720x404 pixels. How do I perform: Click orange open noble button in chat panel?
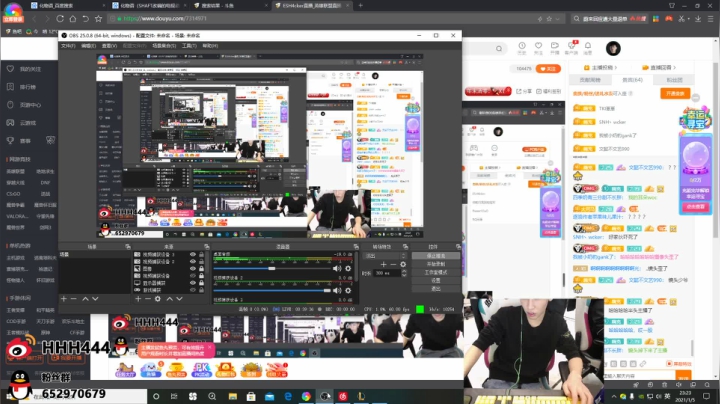pyautogui.click(x=675, y=94)
